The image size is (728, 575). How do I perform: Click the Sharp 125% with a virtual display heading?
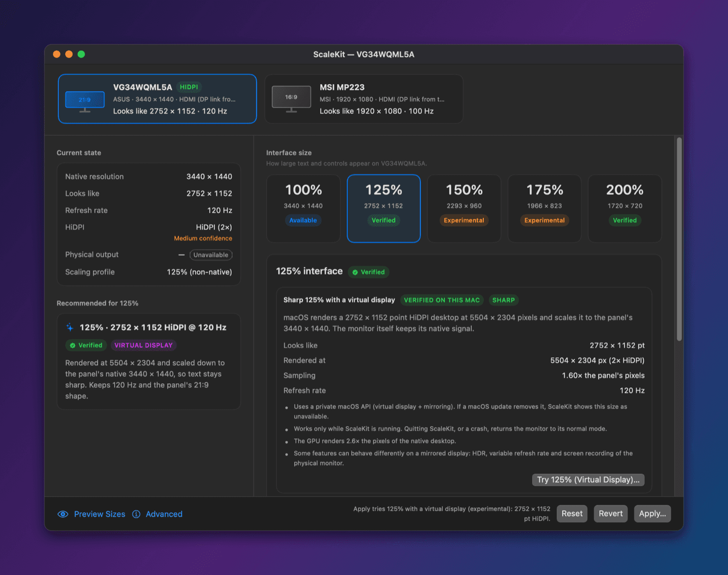[339, 300]
